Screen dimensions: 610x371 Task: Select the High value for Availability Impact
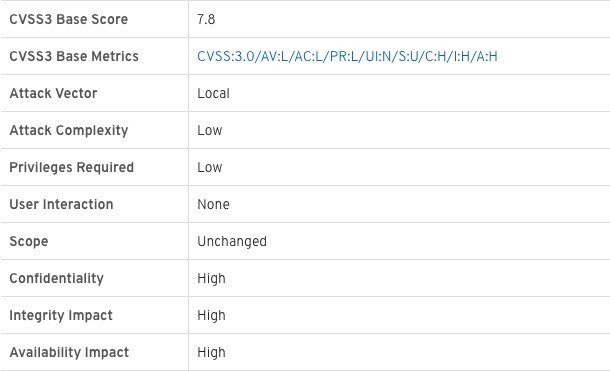(211, 352)
